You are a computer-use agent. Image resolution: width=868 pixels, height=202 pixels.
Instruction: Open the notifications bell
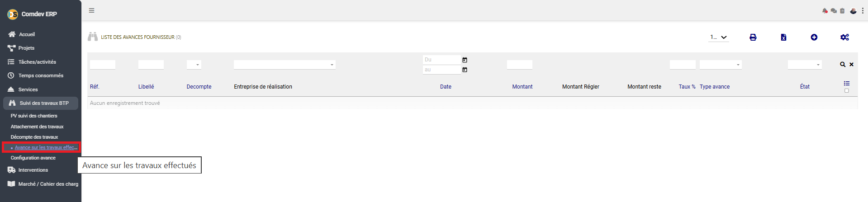pos(825,11)
